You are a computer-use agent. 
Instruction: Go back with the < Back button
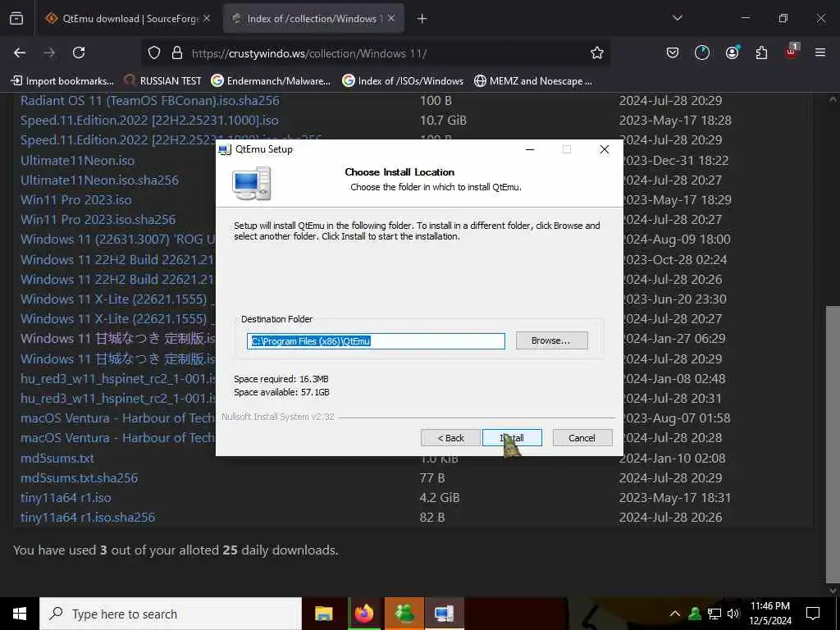click(x=450, y=438)
